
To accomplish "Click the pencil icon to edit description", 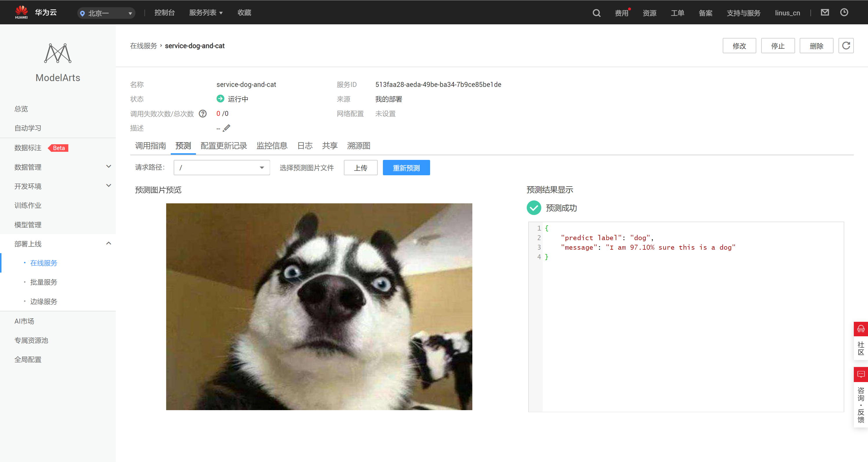I will (x=227, y=128).
